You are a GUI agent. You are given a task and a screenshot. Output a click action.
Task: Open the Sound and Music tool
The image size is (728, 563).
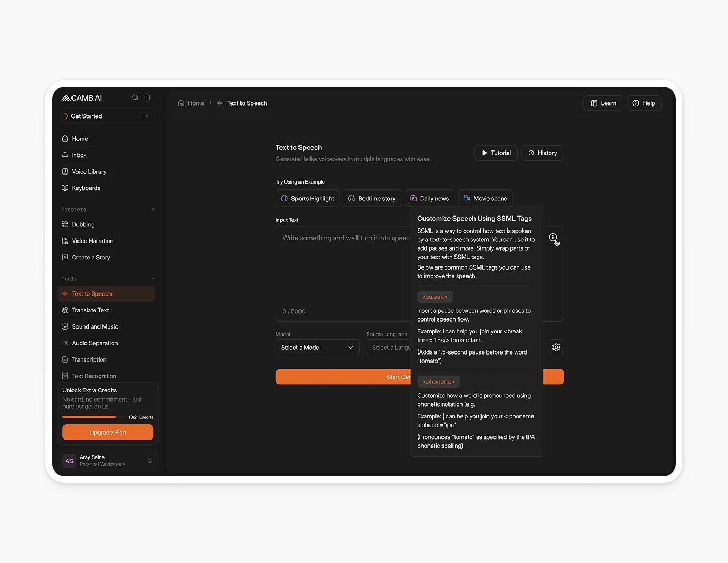95,326
